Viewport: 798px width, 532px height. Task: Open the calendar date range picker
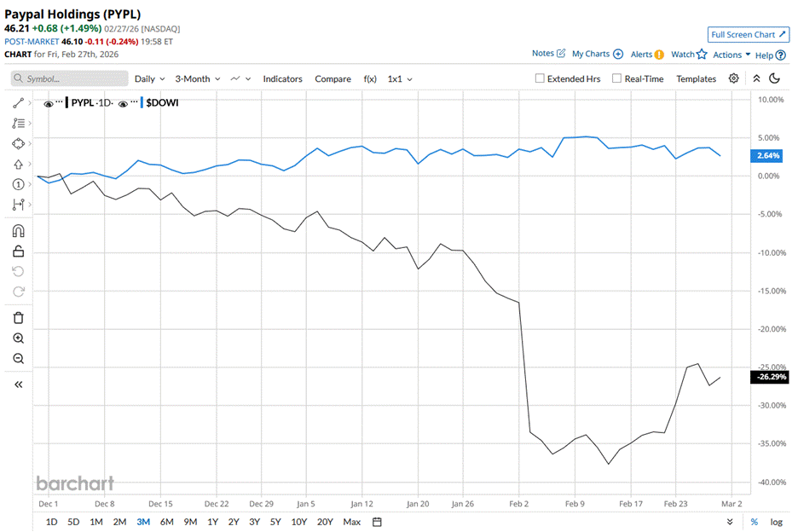pyautogui.click(x=377, y=522)
